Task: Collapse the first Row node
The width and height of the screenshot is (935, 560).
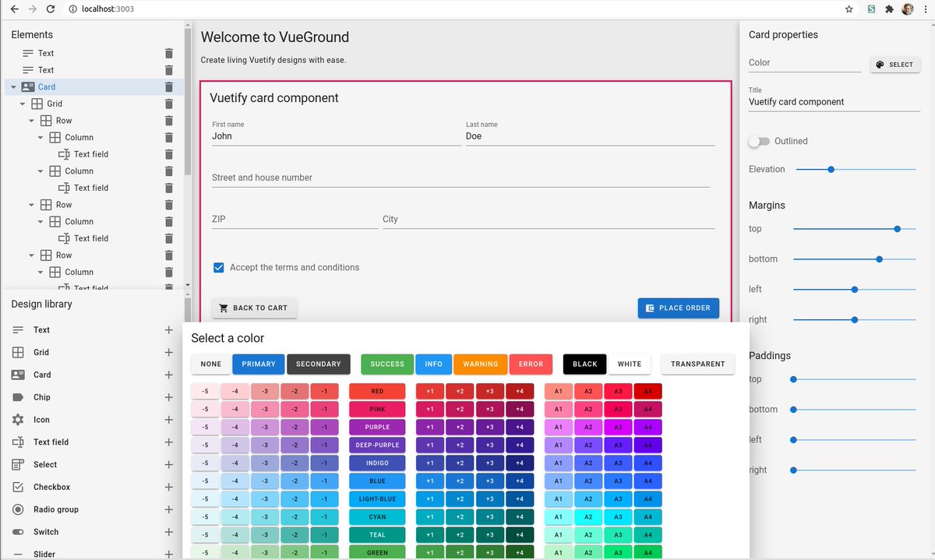Action: click(32, 121)
